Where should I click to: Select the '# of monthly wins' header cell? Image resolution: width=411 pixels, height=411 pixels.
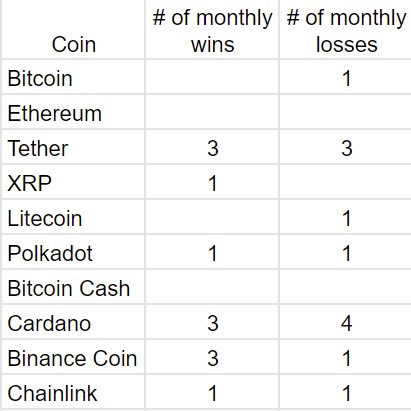coord(212,29)
